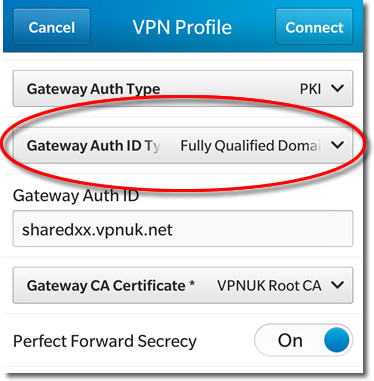Tap the Gateway Auth ID label
Image resolution: width=374 pixels, height=381 pixels.
[x=76, y=195]
